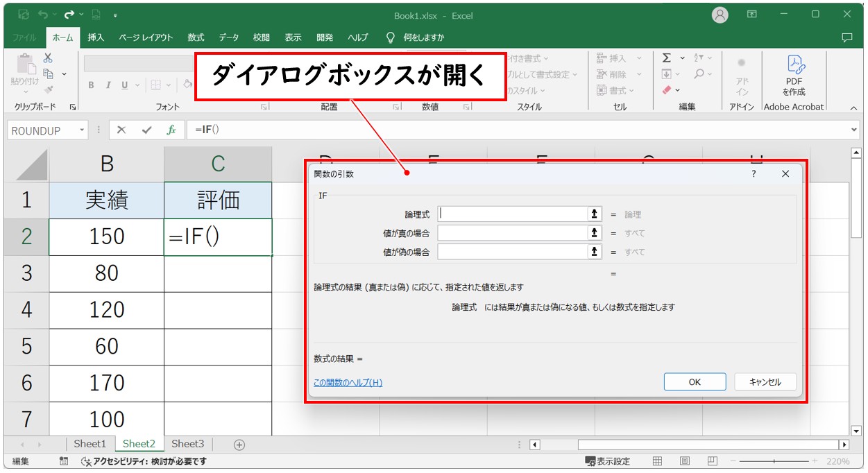Collapse dialog button beside 値が偽の場合 field
Viewport: 868px width, 473px height.
tap(595, 252)
